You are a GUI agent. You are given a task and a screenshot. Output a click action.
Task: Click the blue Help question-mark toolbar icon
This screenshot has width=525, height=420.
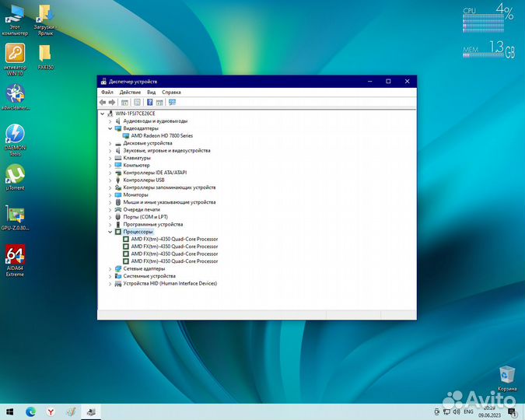point(149,102)
